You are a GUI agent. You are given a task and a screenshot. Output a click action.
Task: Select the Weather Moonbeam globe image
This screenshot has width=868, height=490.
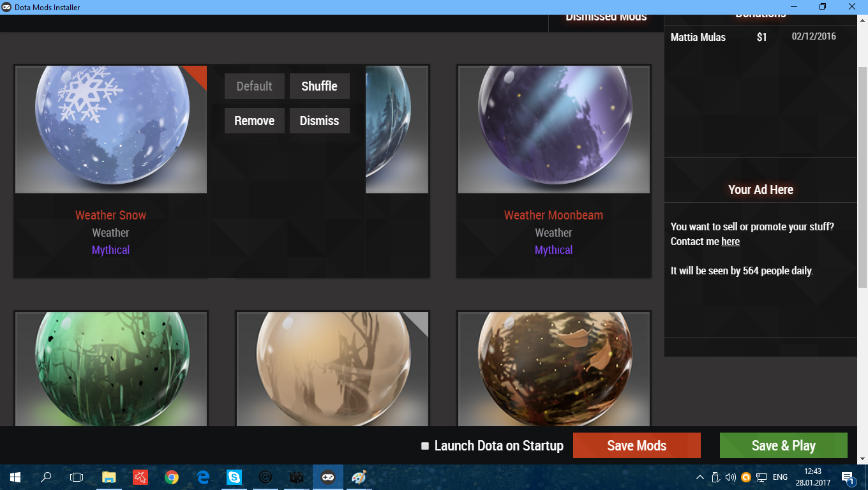click(x=554, y=129)
